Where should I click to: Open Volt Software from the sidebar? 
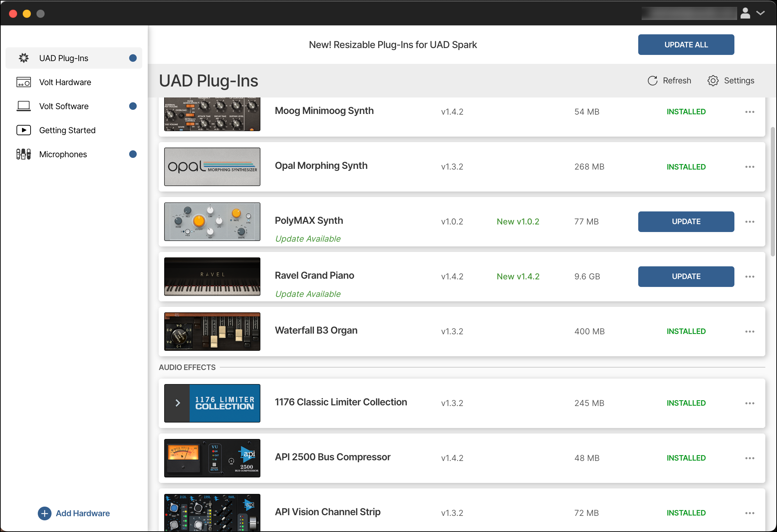pyautogui.click(x=23, y=106)
